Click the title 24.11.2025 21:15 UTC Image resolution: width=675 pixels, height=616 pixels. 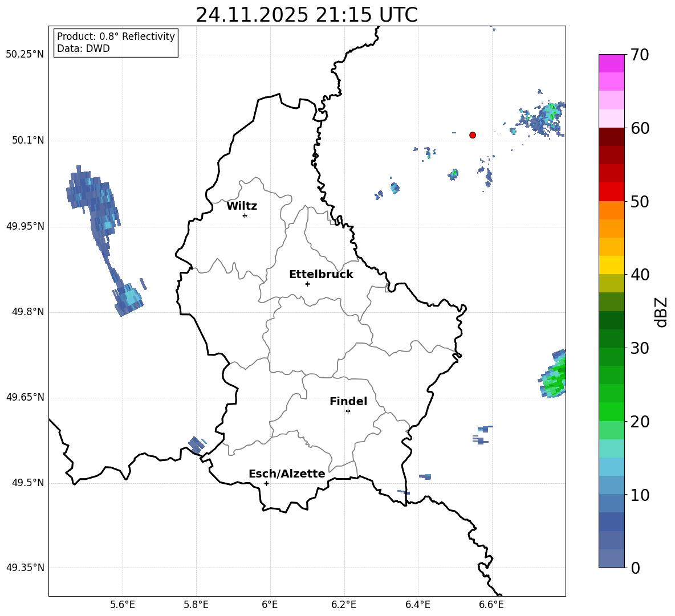307,15
